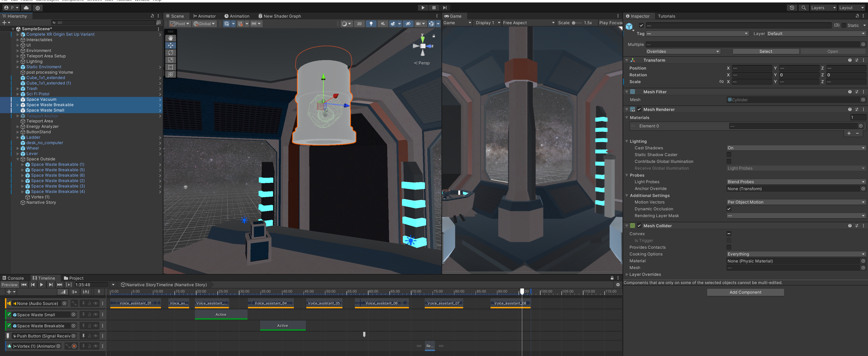Open Cast Shadows dropdown

coord(796,148)
